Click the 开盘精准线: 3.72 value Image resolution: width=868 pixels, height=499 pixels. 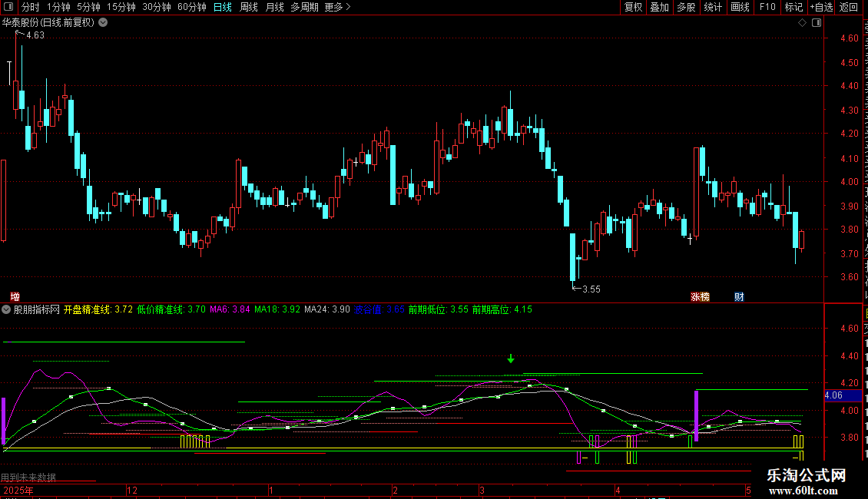click(98, 310)
